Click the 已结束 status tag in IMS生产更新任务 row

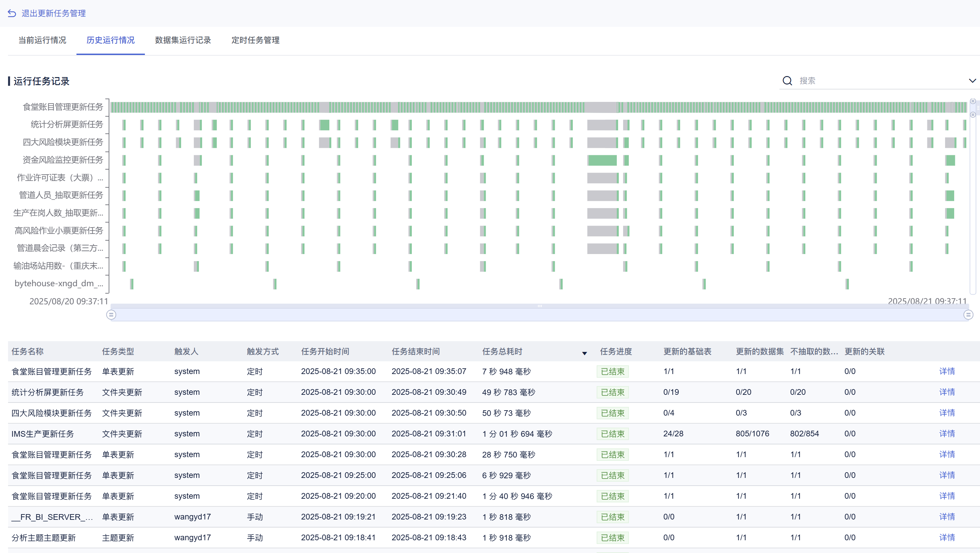point(612,434)
